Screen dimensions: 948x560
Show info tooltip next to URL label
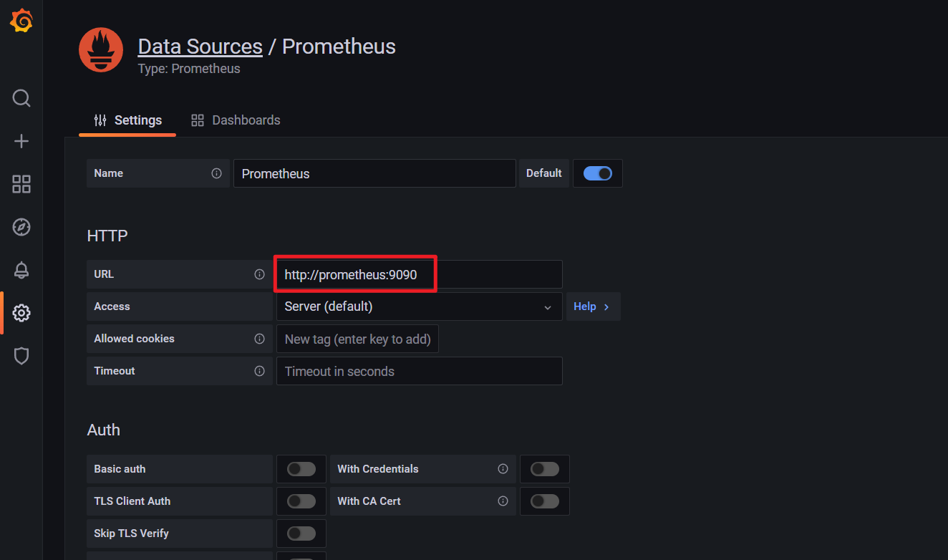pyautogui.click(x=259, y=274)
